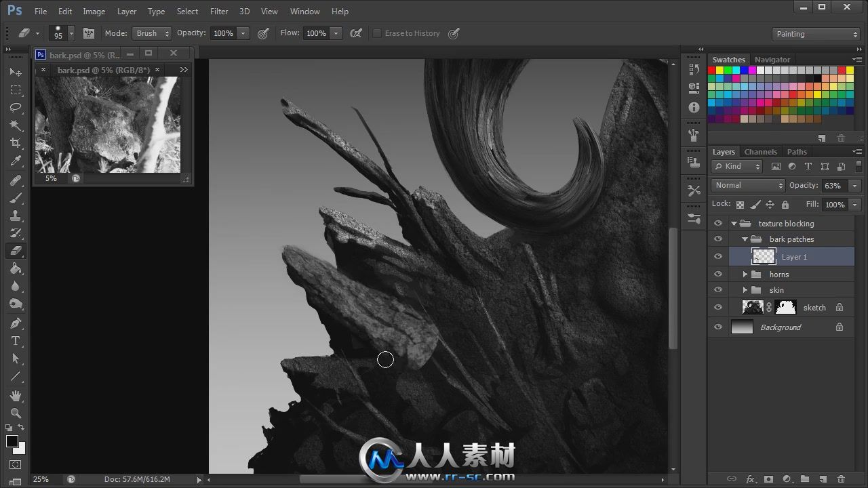Image resolution: width=868 pixels, height=488 pixels.
Task: Hide the horns group
Action: point(718,274)
